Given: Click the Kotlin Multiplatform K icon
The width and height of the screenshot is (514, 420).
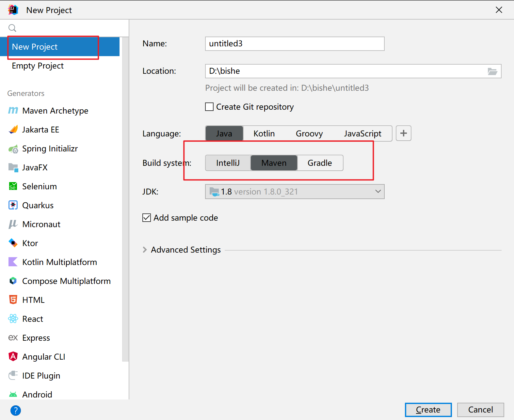Looking at the screenshot, I should coord(13,262).
